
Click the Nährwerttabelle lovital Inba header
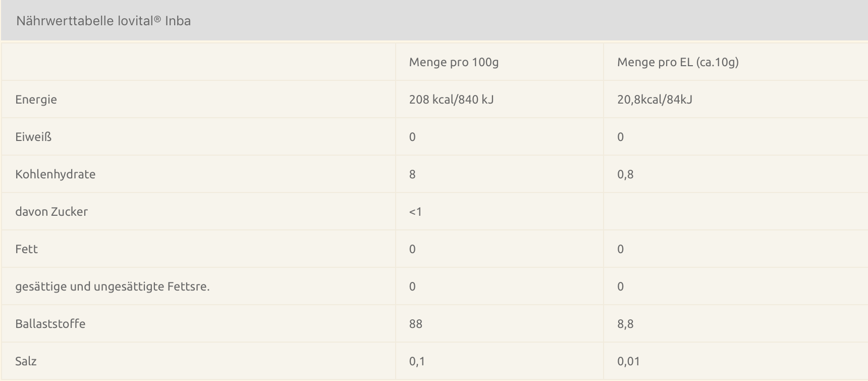[103, 21]
